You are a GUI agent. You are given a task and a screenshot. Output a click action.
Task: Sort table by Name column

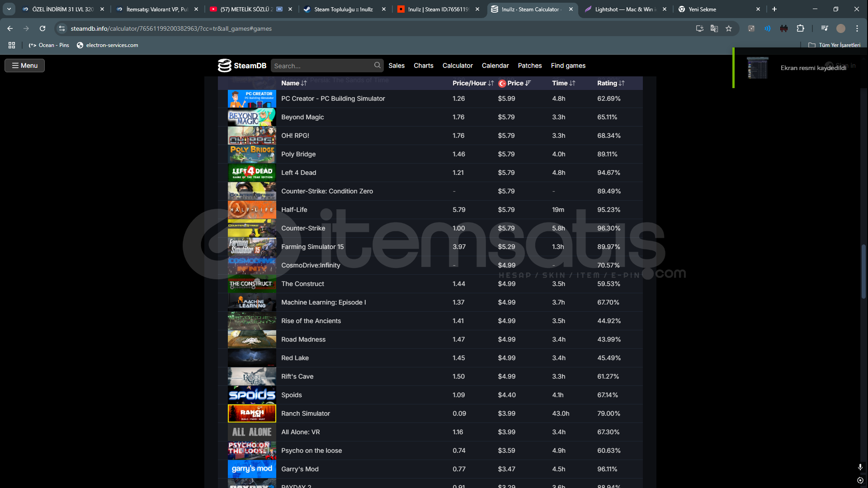tap(294, 83)
